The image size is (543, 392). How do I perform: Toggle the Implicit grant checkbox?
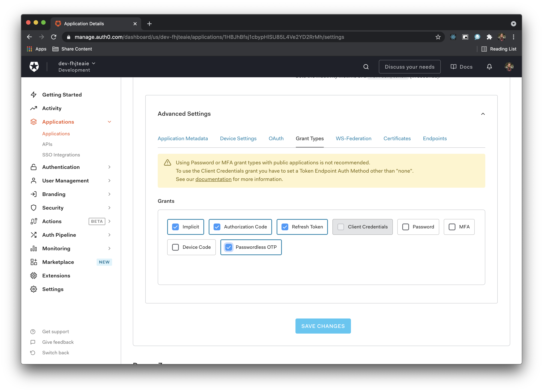(x=175, y=227)
